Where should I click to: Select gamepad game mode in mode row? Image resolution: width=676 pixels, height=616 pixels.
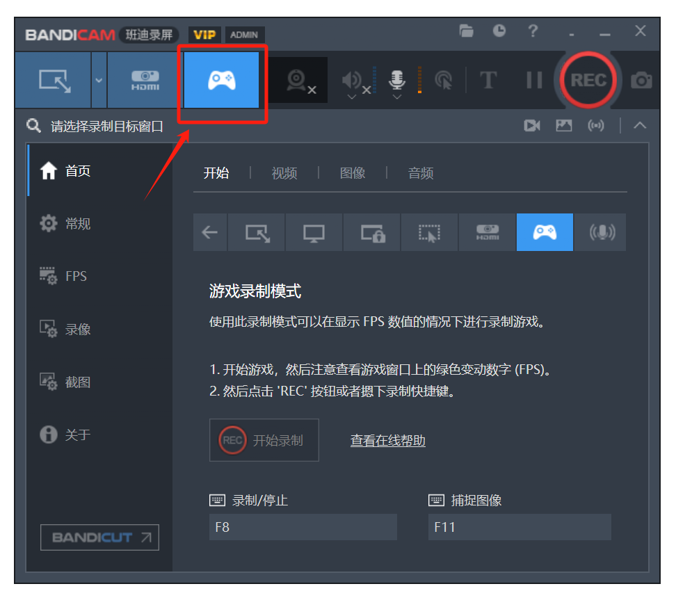click(545, 232)
